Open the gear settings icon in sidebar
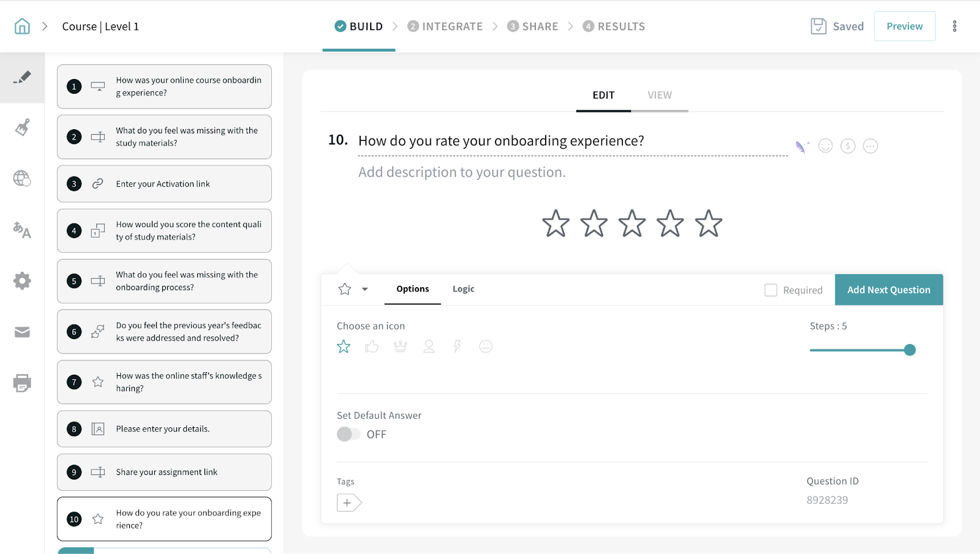Screen dimensions: 980x554 pos(22,281)
